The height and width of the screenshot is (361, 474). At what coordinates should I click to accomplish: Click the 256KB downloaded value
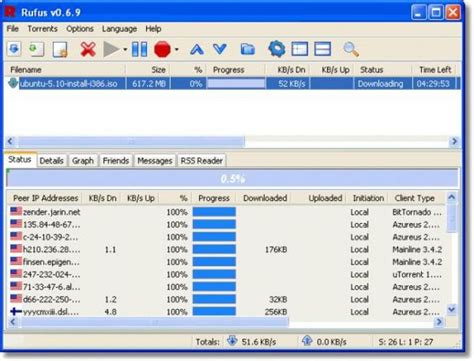click(x=276, y=312)
